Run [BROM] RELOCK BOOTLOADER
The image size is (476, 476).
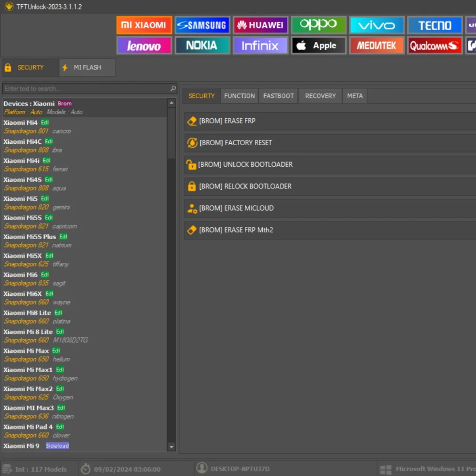point(330,186)
